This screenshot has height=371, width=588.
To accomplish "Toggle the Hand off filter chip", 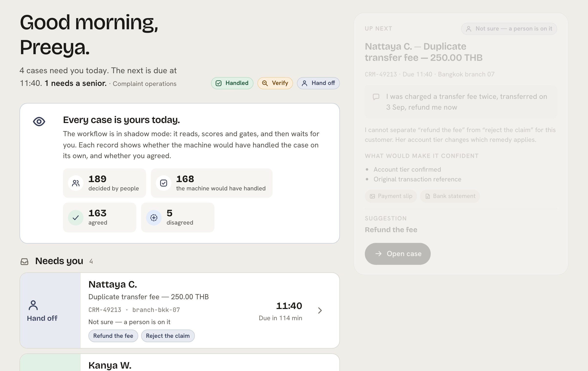I will click(318, 83).
